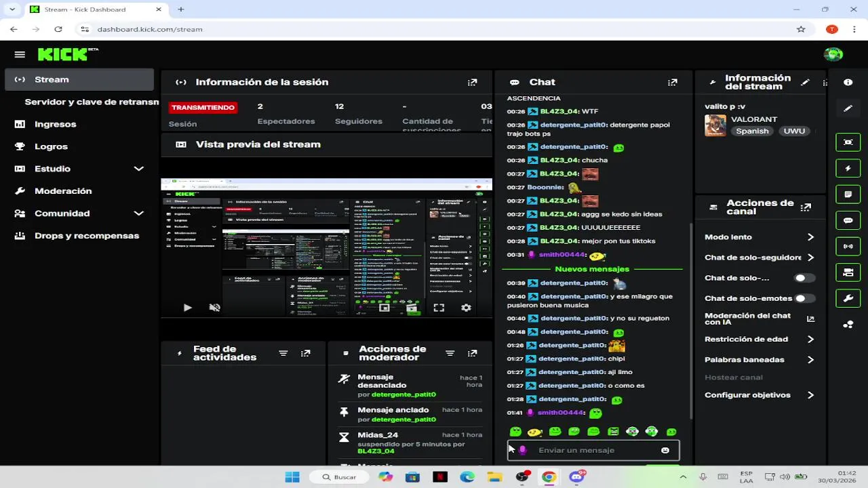
Task: Click BL4Z3_04 in the Midas_24 suspension entry
Action: point(376,451)
